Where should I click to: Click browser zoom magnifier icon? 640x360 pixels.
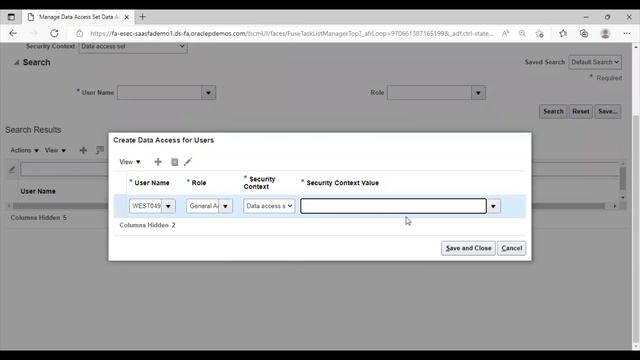point(522,33)
